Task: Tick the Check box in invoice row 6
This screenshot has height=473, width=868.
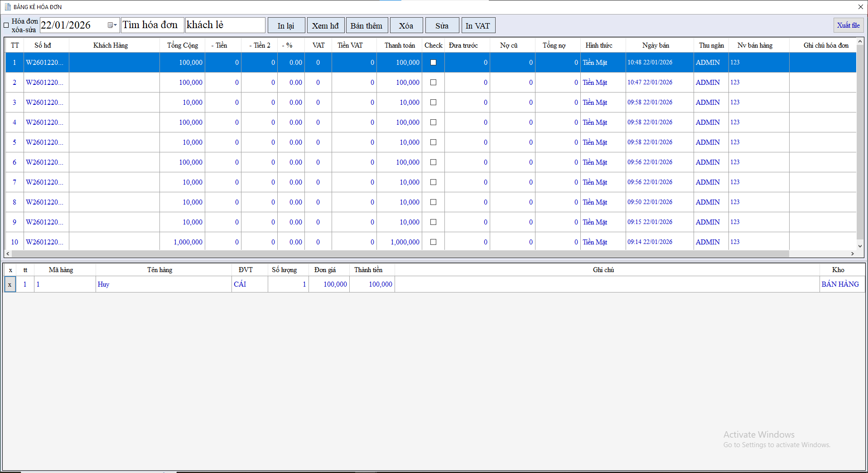Action: pos(433,162)
